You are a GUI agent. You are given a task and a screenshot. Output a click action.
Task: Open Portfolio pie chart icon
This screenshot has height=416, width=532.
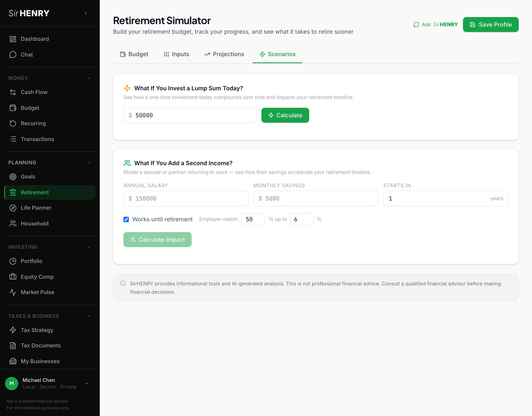click(x=13, y=261)
